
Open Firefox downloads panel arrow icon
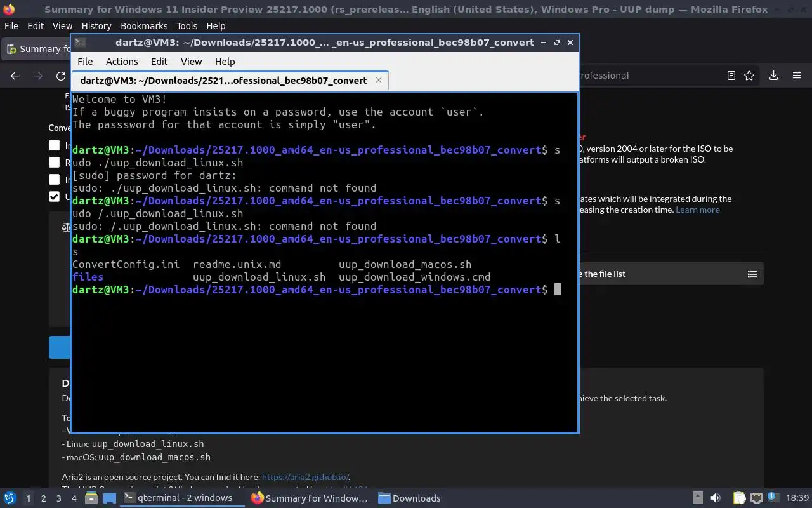773,76
